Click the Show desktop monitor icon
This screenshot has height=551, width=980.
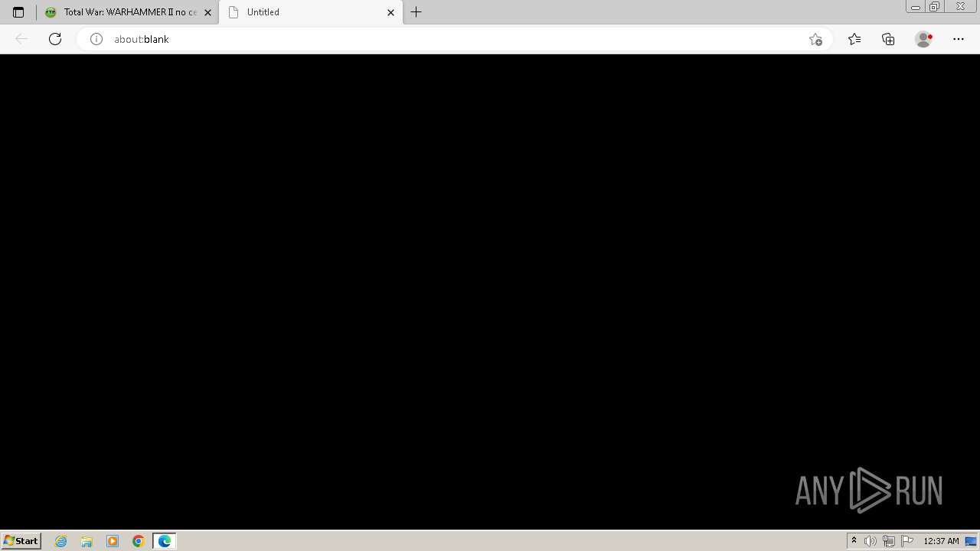pos(971,541)
